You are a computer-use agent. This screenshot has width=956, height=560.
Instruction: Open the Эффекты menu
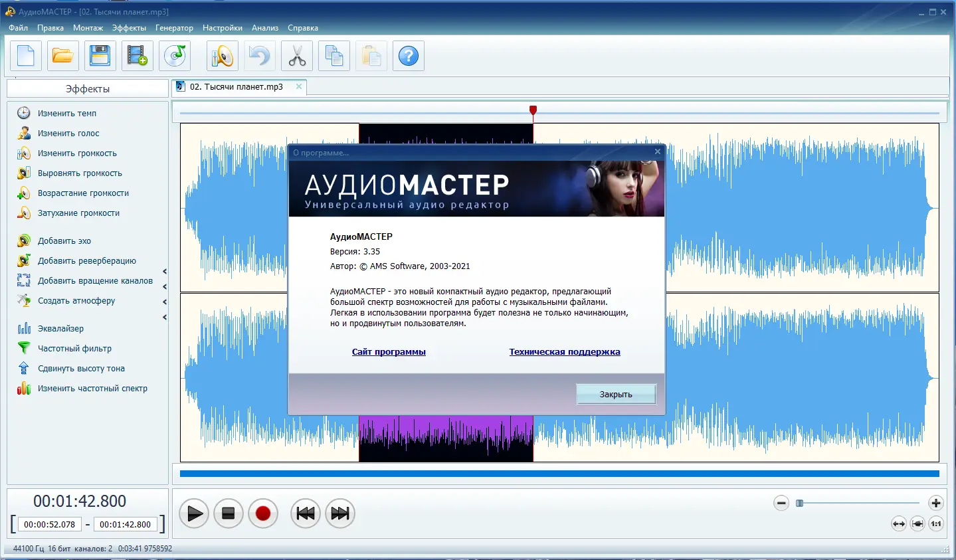tap(129, 28)
